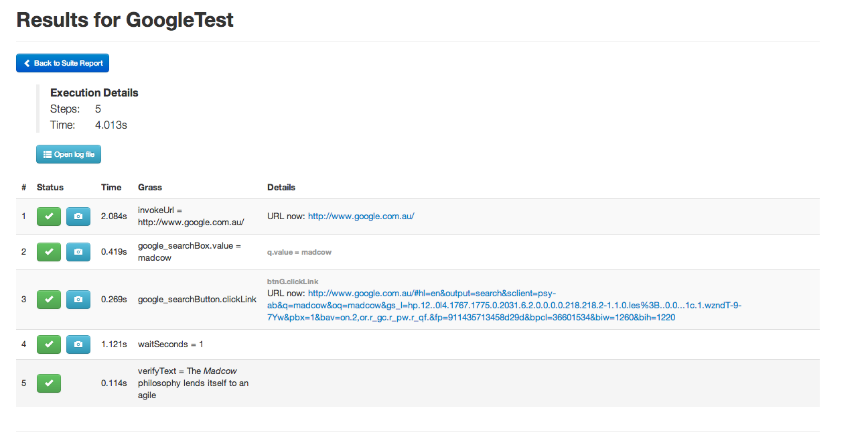Click the Status column header
This screenshot has height=439, width=868.
pos(50,187)
